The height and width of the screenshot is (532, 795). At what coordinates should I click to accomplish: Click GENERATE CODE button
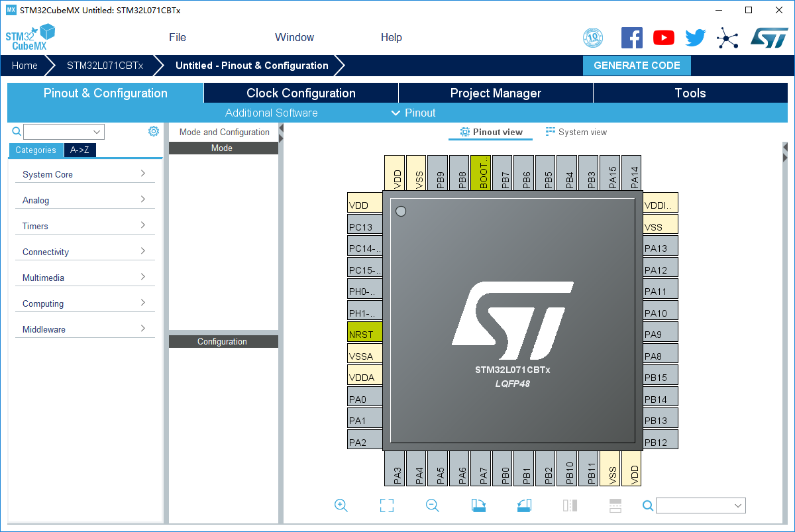pos(637,66)
